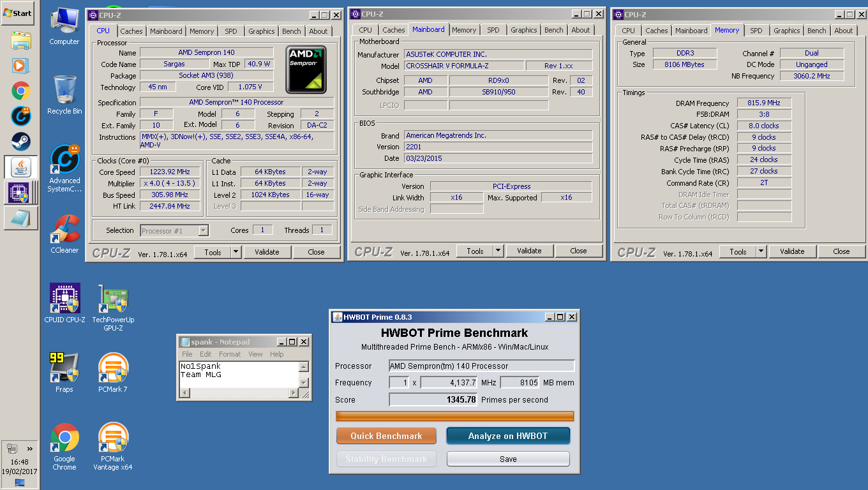Click the Notepad text 'No1Spank'
This screenshot has width=868, height=490.
point(200,366)
